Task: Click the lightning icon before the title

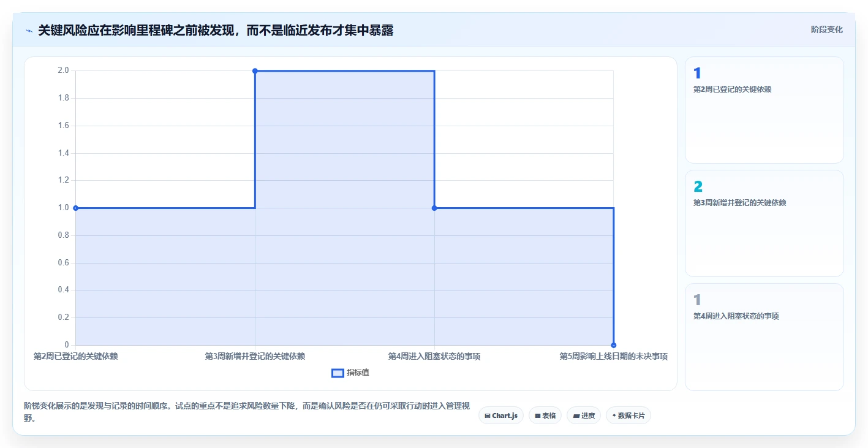Action: click(29, 31)
